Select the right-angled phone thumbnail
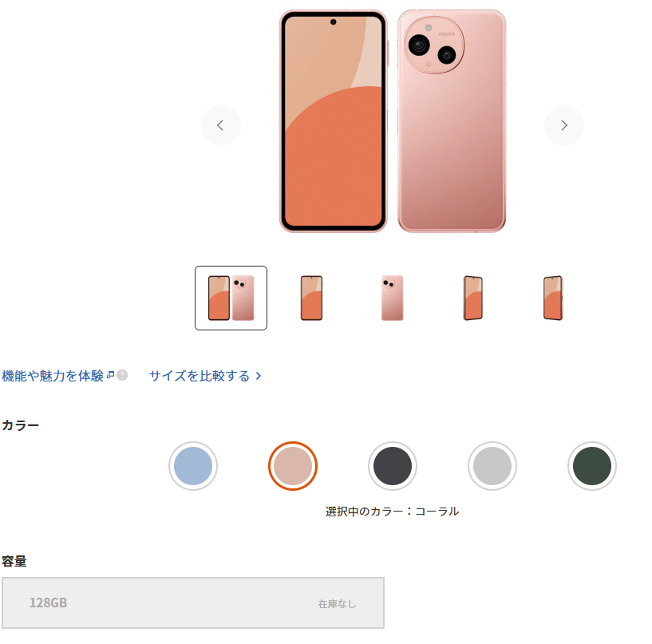The width and height of the screenshot is (652, 644). 553,298
